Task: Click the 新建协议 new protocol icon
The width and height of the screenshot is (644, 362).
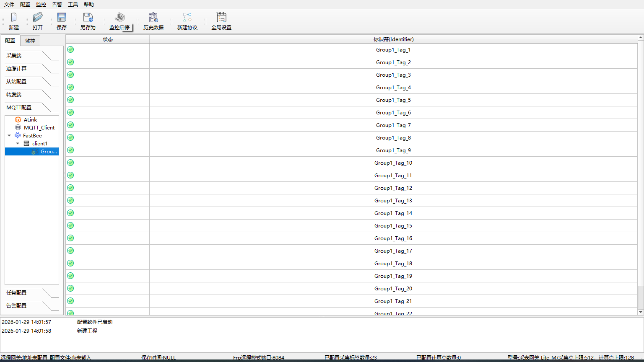Action: pyautogui.click(x=187, y=18)
